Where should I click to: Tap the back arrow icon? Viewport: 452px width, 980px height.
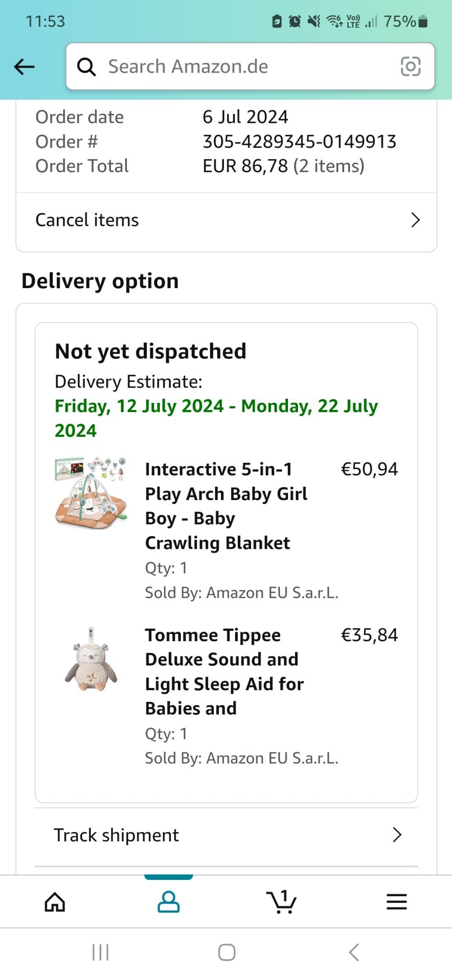24,67
